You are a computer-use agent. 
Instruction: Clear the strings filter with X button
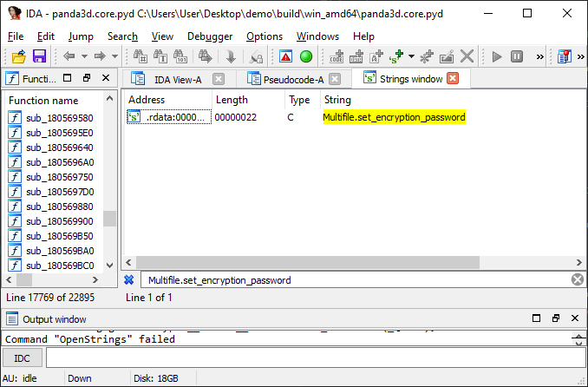pos(578,279)
